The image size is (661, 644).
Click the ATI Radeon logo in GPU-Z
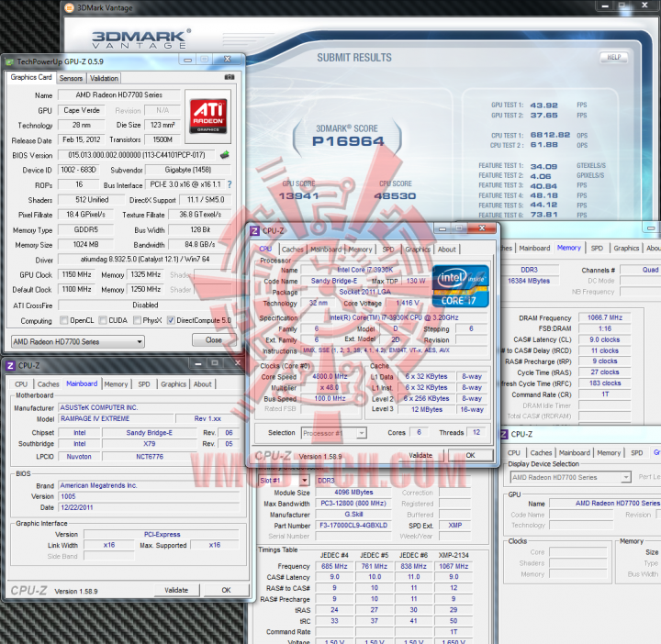pyautogui.click(x=208, y=116)
